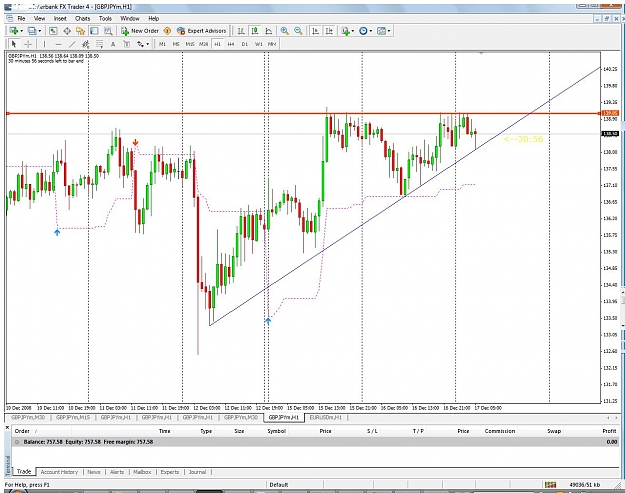Switch to Bar Chart display
This screenshot has height=493, width=625.
click(x=241, y=31)
